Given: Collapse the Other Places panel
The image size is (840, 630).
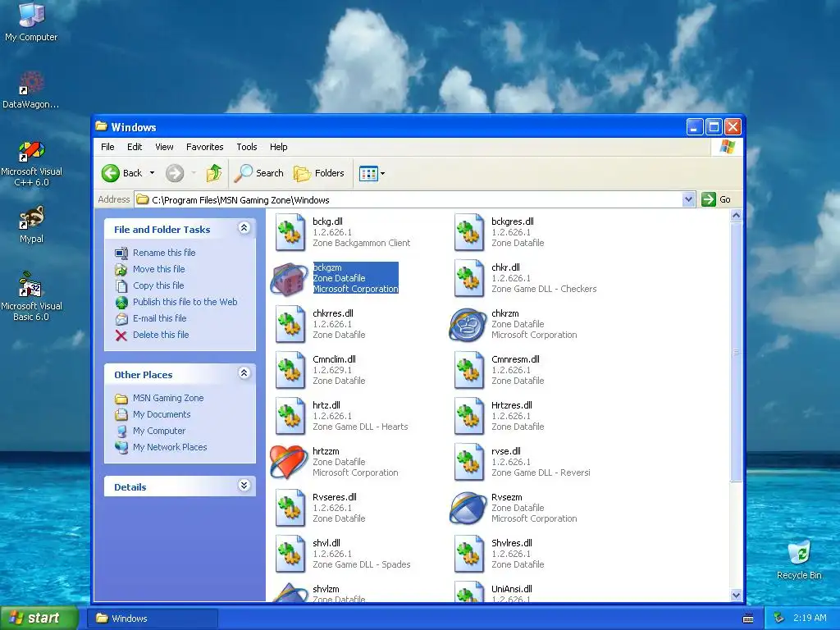Looking at the screenshot, I should 244,373.
